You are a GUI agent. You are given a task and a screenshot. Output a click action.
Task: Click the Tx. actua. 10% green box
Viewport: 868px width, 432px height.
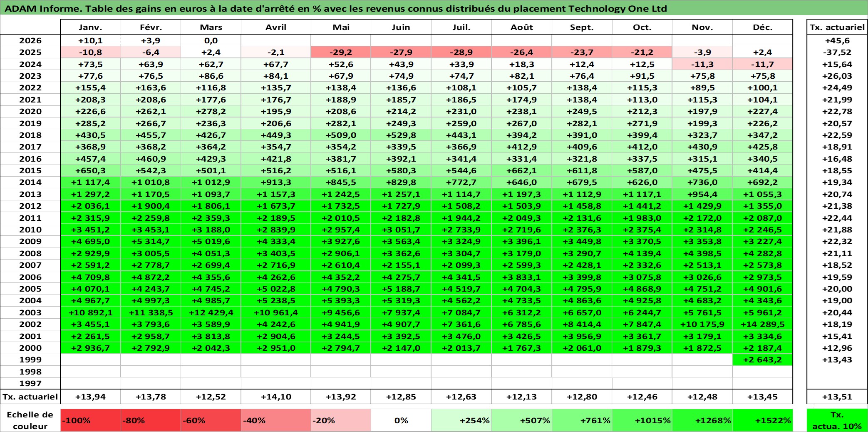[x=837, y=420]
